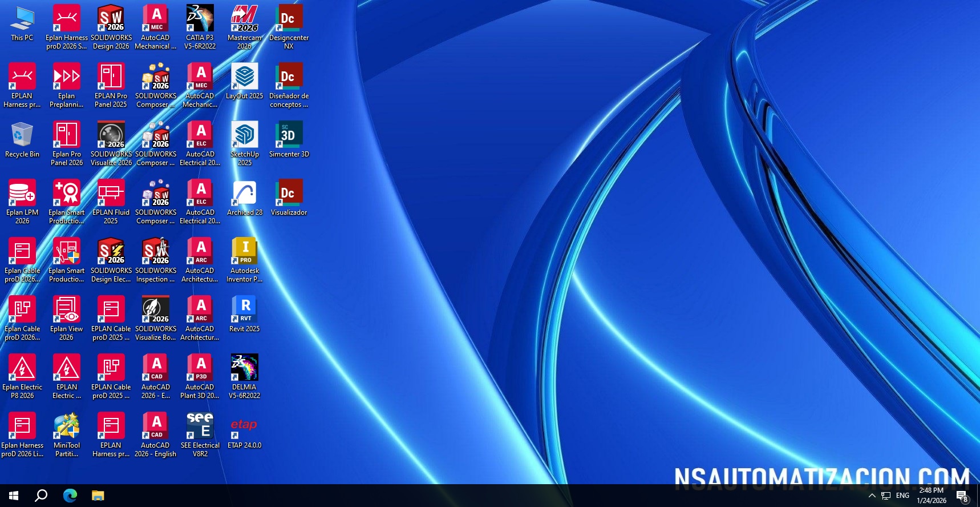Open the SketchUp 2025 shortcut
Image resolution: width=980 pixels, height=507 pixels.
click(x=245, y=144)
